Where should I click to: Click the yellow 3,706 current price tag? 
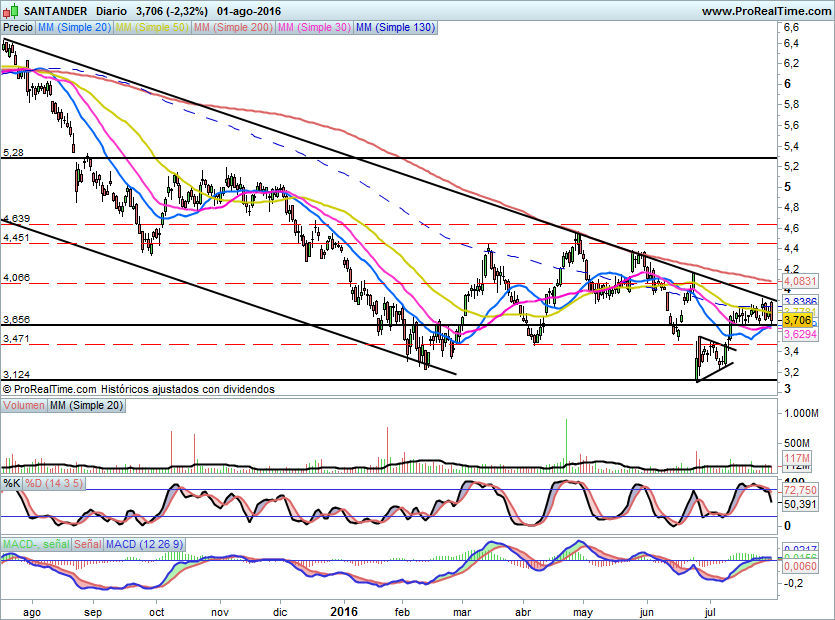point(798,320)
